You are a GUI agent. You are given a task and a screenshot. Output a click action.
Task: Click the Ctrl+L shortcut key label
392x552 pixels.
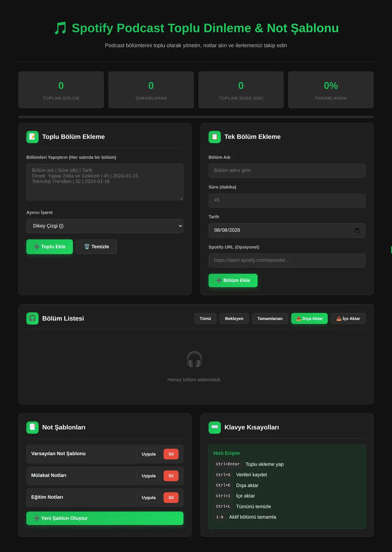pyautogui.click(x=223, y=506)
